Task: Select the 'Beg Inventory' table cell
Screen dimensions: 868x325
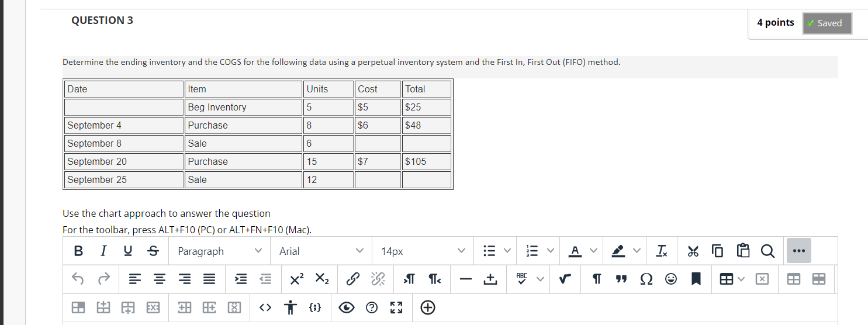Action: pos(243,107)
